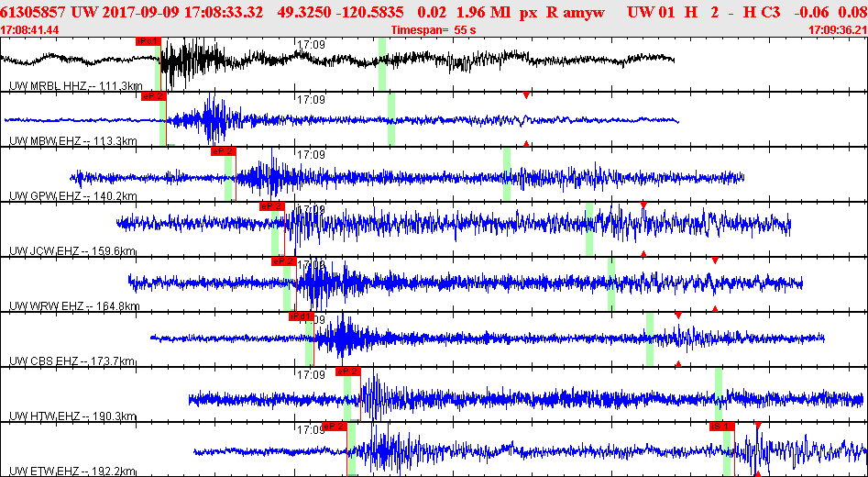Click the iPc1 pick flag on MRBL trace
Viewport: 868px width, 477px height.
point(148,41)
